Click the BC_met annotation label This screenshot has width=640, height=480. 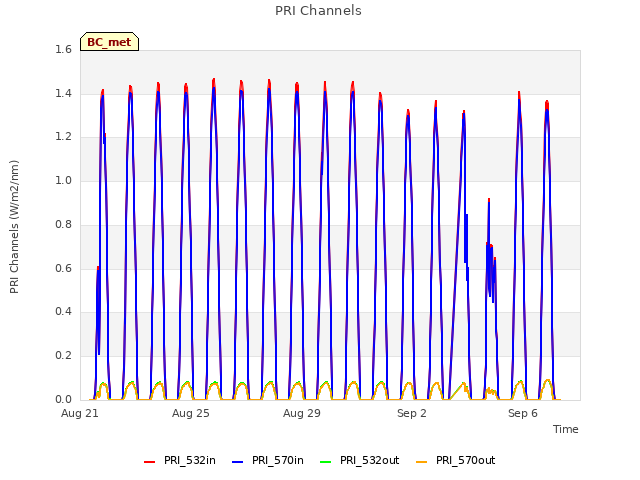[109, 42]
